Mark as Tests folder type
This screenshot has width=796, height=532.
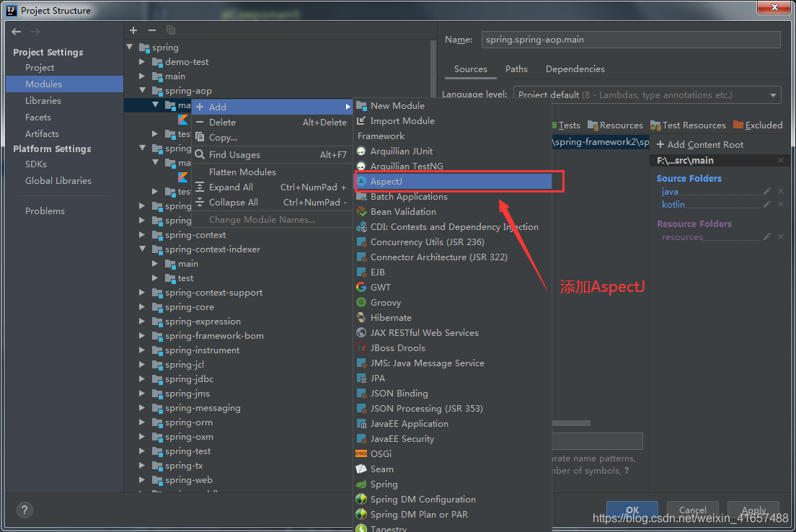(x=566, y=125)
